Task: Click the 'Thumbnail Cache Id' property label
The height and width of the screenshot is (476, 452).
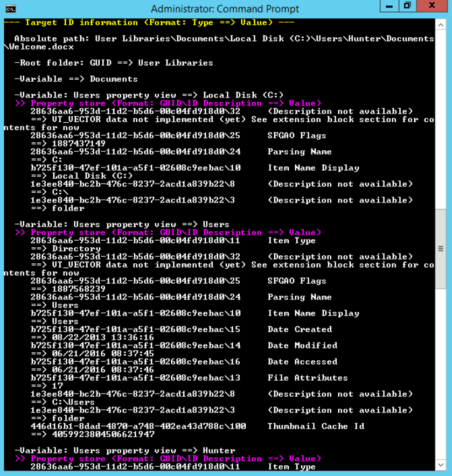Action: pos(316,426)
